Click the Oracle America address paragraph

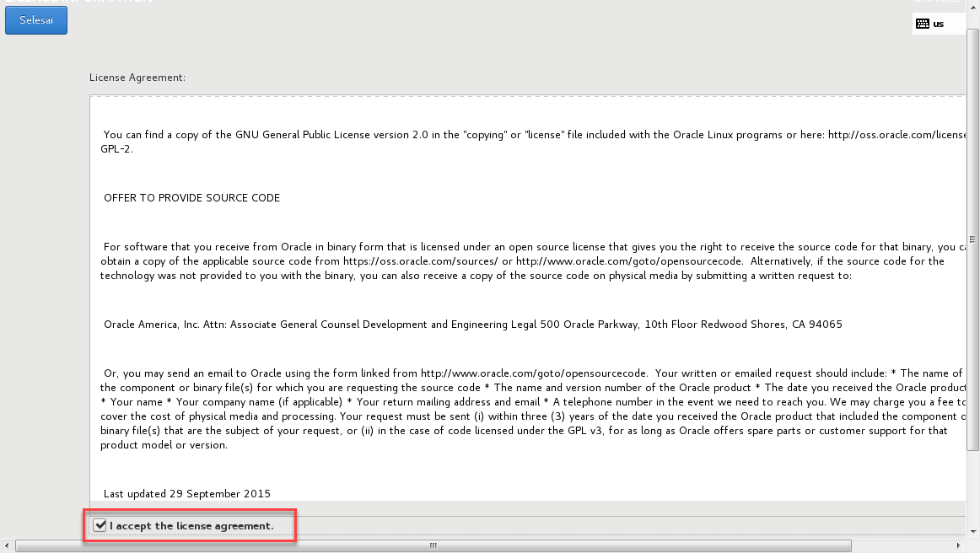[x=471, y=324]
